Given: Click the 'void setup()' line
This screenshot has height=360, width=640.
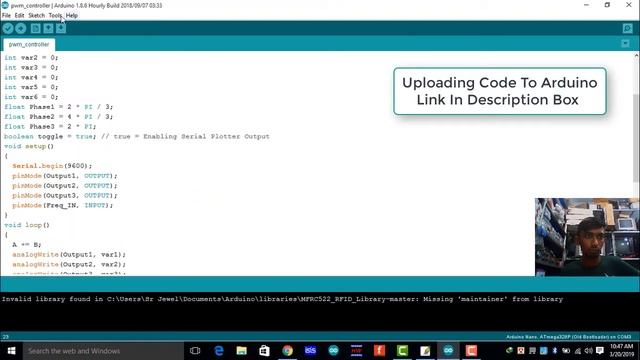Looking at the screenshot, I should coord(29,146).
